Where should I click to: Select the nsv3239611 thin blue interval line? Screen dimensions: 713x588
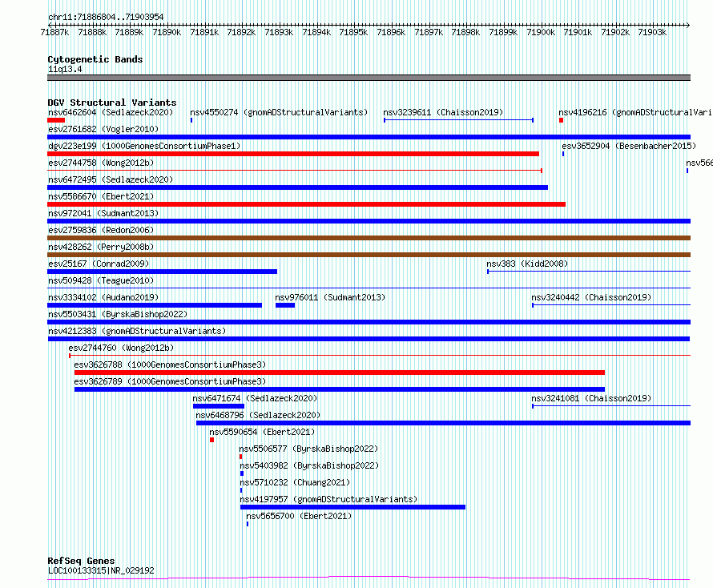pos(458,120)
